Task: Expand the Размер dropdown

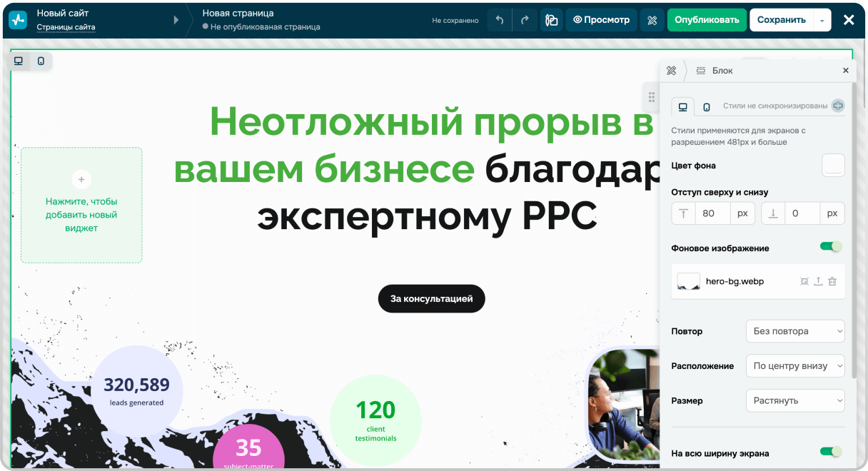Action: point(794,400)
